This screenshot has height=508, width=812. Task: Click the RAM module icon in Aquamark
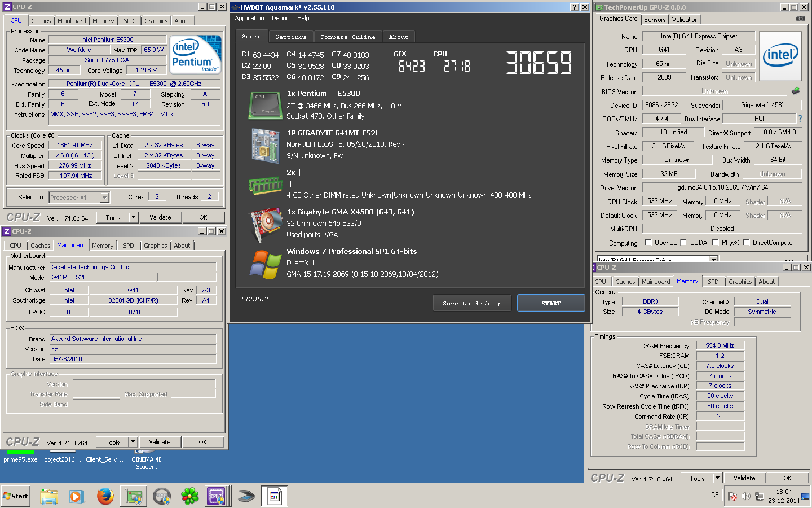click(x=265, y=185)
